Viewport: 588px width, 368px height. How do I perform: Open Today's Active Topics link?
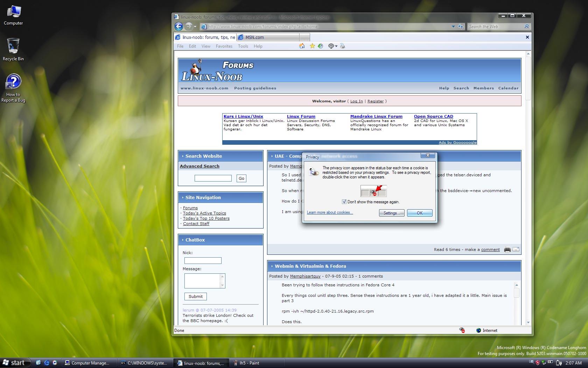tap(204, 213)
